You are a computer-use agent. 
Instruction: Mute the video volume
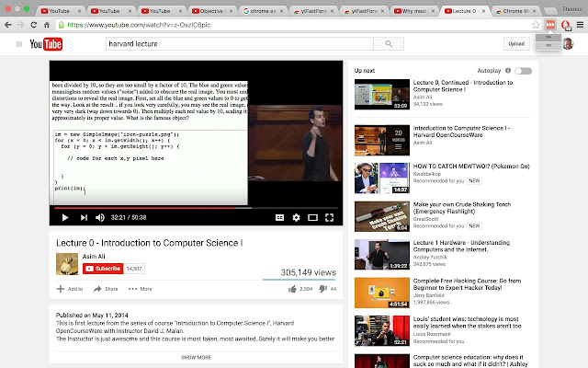(100, 217)
